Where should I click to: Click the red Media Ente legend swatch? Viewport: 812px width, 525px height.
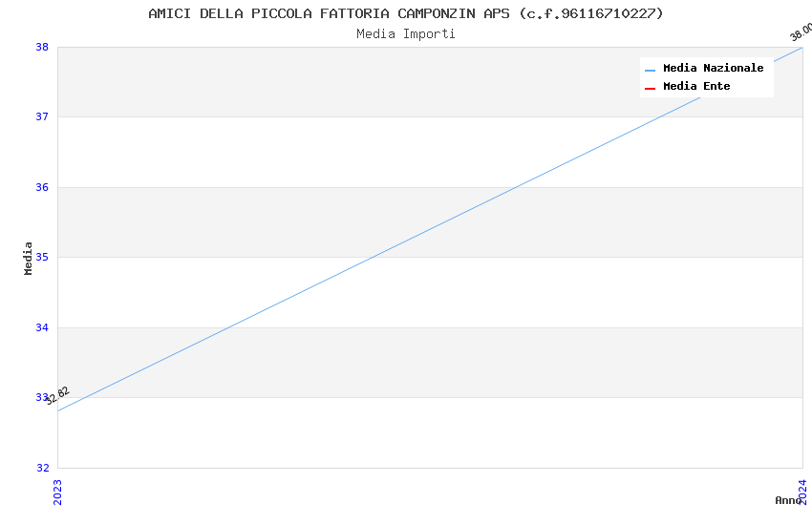[650, 88]
